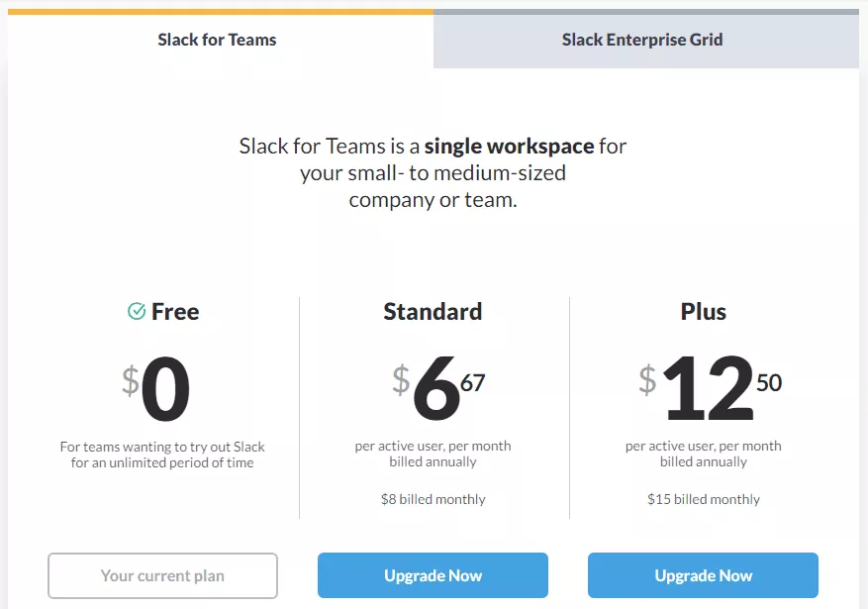Click the Your current plan button
Screen dimensions: 868x609
(x=162, y=575)
